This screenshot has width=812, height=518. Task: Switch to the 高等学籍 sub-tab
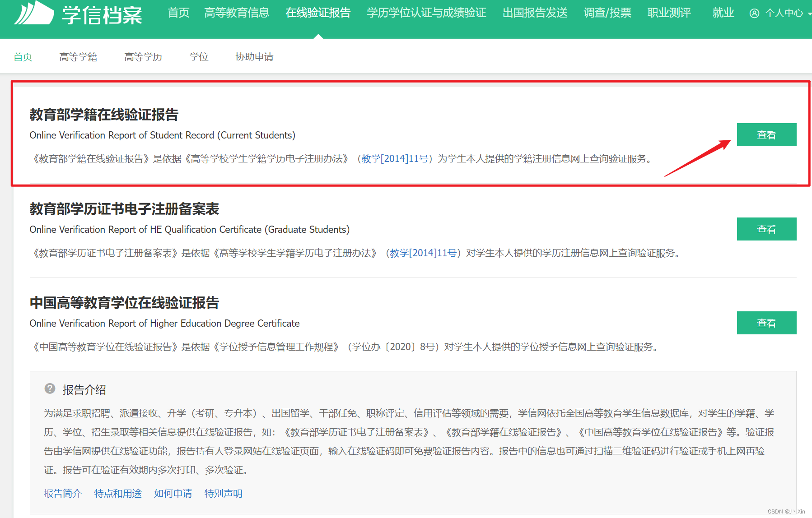78,57
